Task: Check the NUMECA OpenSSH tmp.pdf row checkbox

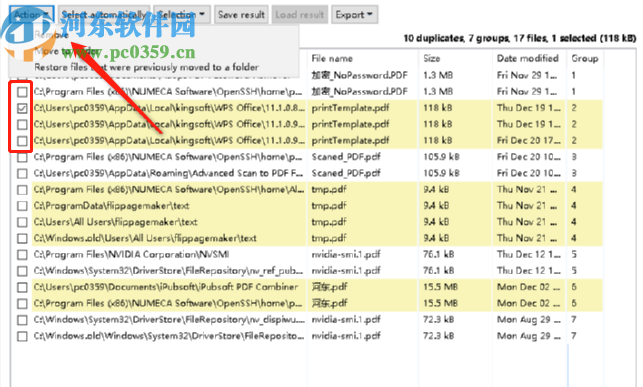Action: (x=22, y=190)
